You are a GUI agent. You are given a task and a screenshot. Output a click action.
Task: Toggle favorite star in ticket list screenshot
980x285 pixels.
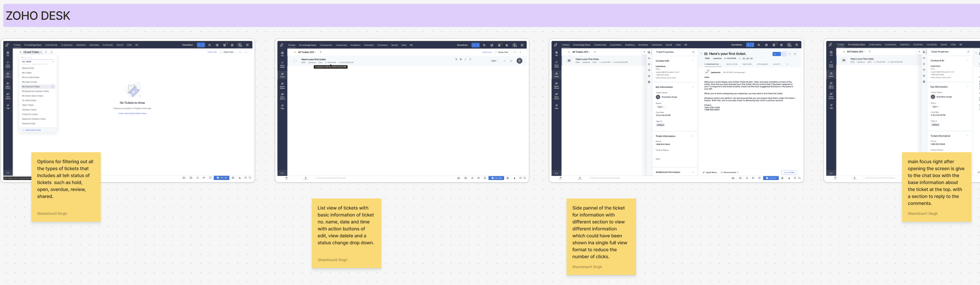295,52
